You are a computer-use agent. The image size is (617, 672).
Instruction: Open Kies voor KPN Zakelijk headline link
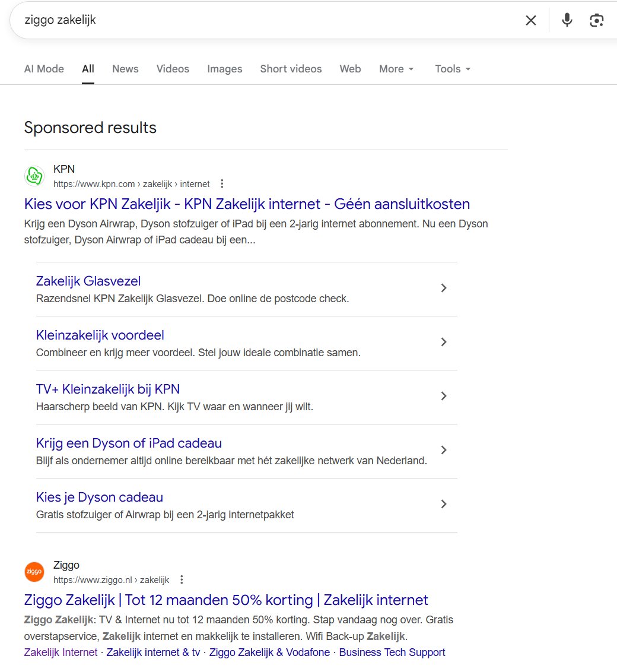pos(247,204)
